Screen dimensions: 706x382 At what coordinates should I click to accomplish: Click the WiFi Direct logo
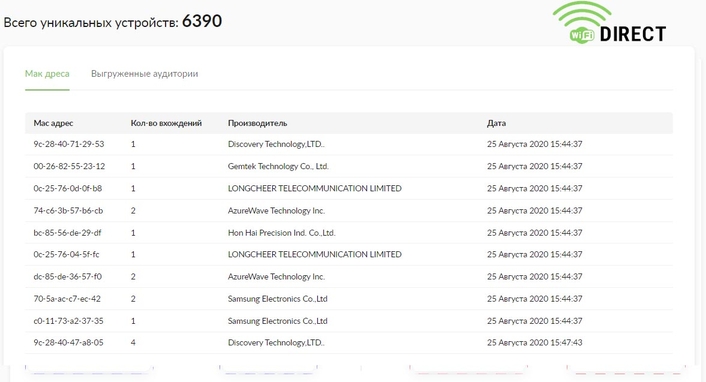[x=609, y=23]
